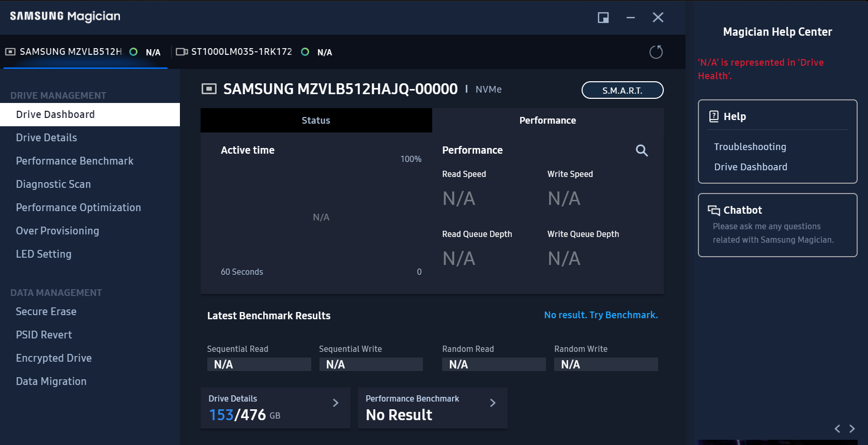Open Drive Dashboard help link
The image size is (868, 445).
point(751,167)
